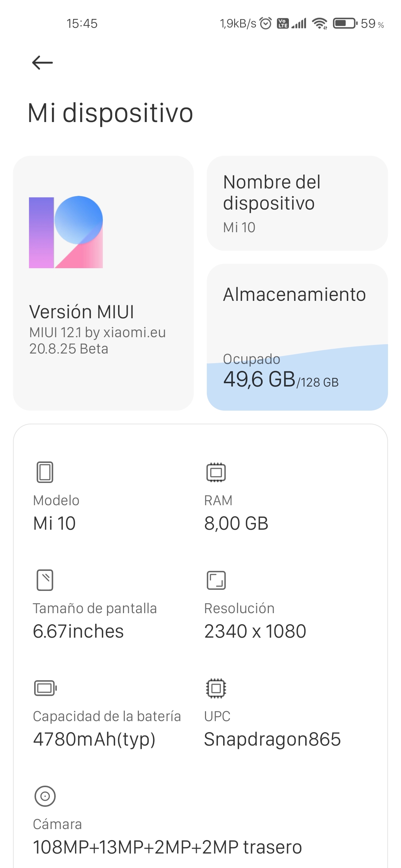
Task: Tap the 49,6 GB storage usage
Action: pyautogui.click(x=259, y=379)
